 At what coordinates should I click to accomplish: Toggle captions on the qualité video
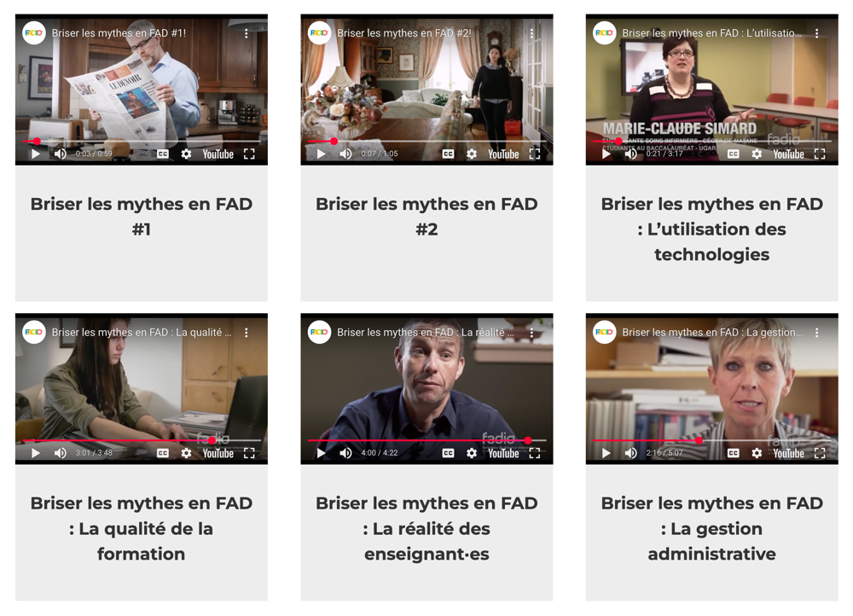click(163, 453)
